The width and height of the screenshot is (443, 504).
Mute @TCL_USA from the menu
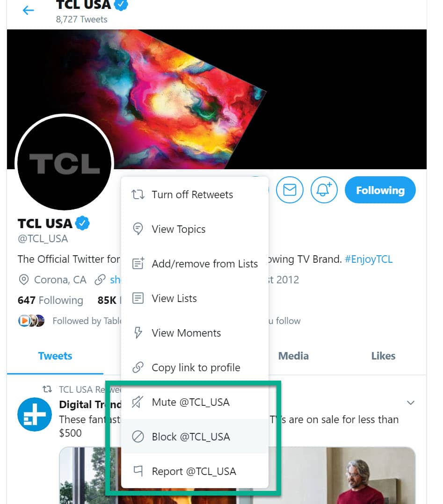(x=190, y=402)
